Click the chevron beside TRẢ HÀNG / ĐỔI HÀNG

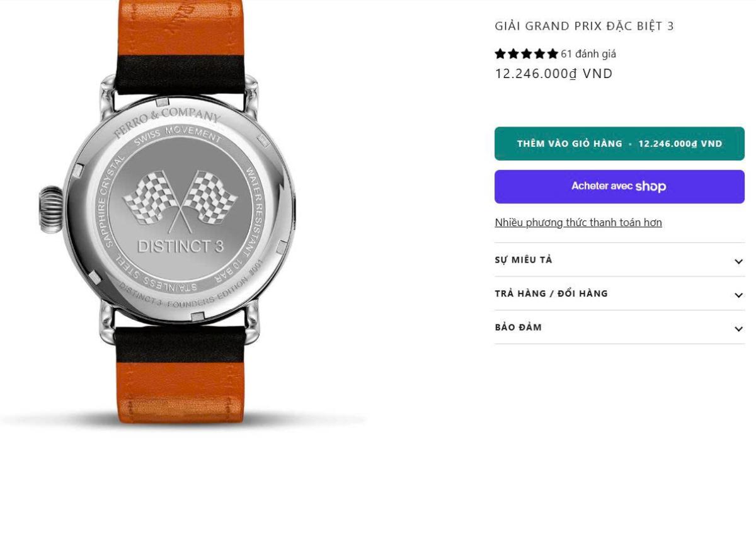tap(738, 295)
